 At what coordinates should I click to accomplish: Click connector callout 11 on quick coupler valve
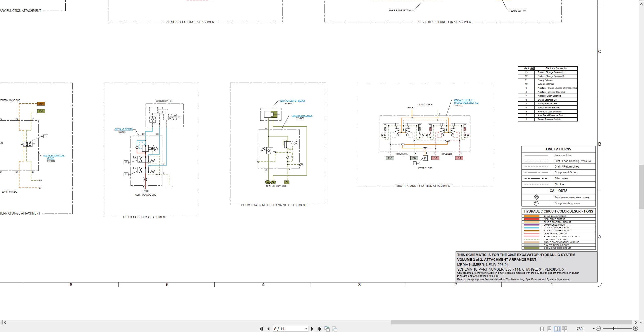point(126,174)
